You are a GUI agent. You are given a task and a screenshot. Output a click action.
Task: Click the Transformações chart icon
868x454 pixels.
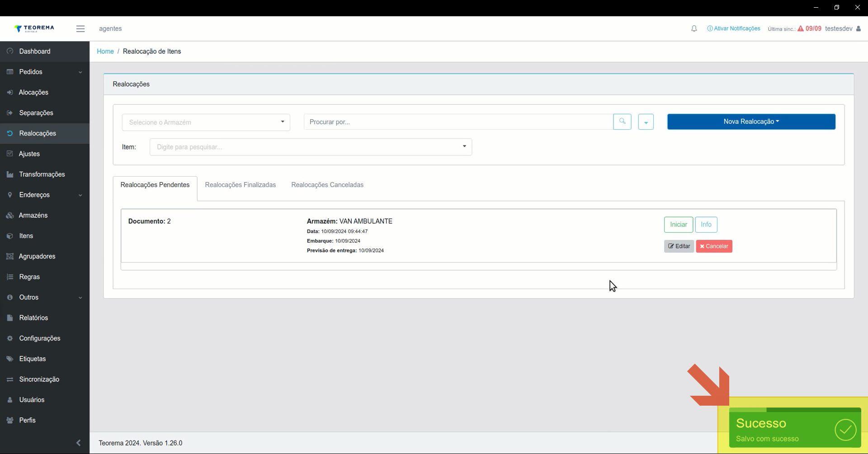point(10,174)
